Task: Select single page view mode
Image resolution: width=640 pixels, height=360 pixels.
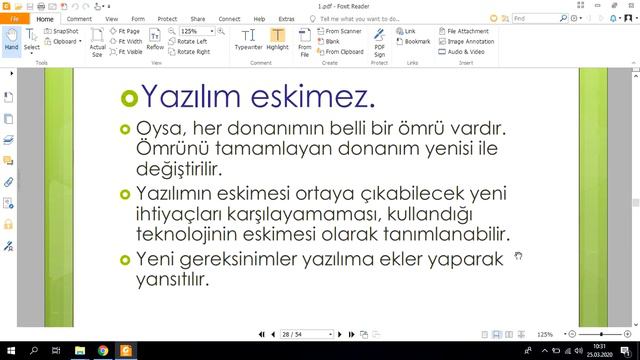Action: 484,334
